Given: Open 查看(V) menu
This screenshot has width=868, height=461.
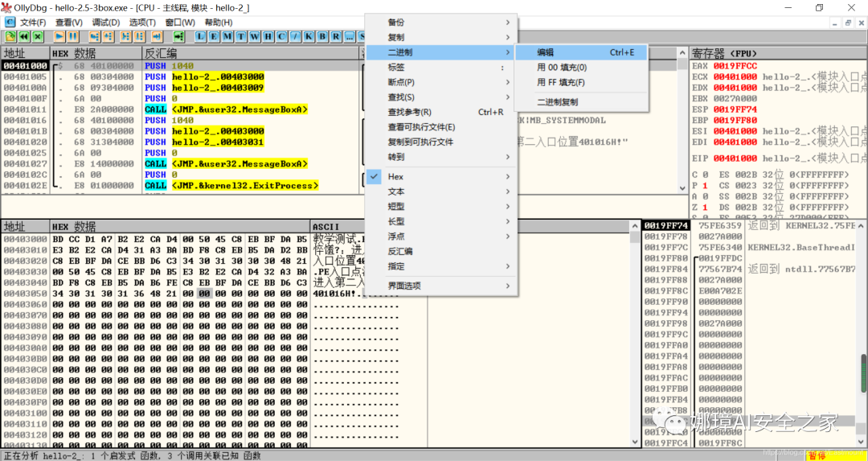Looking at the screenshot, I should pos(68,23).
